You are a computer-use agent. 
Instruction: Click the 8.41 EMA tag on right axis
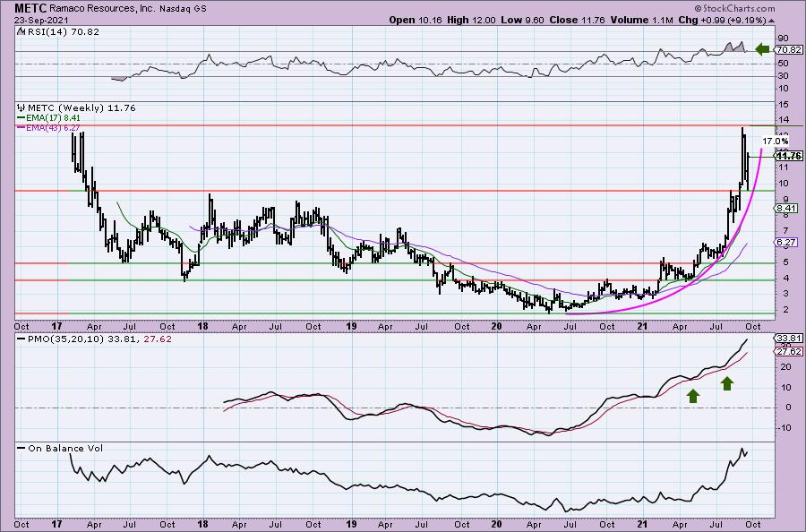786,208
